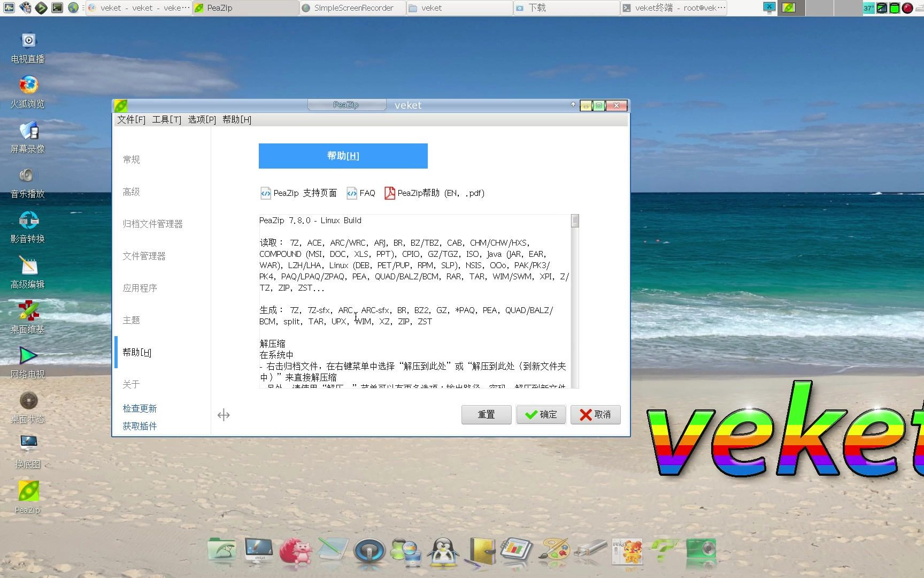Viewport: 924px width, 578px height.
Task: Select the 常规 settings tab
Action: tap(132, 159)
